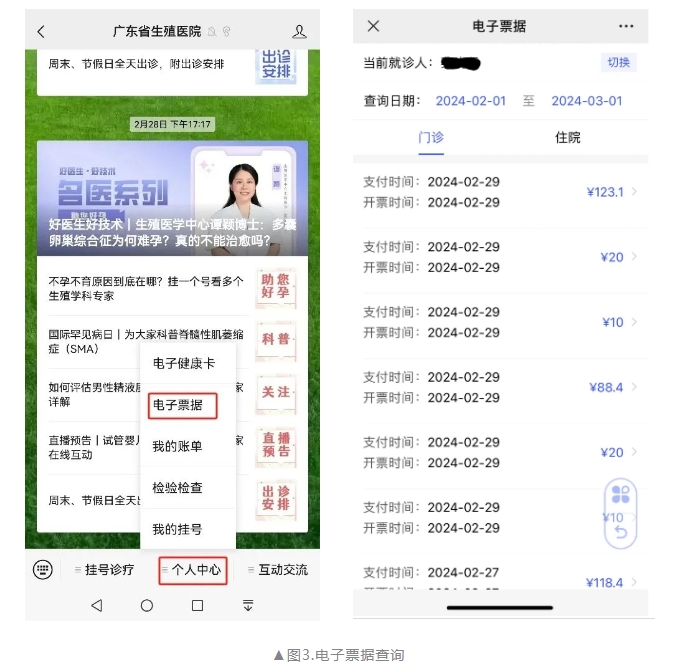Select 电子票据 from popup menu
Viewport: 676px width, 671px height.
tap(182, 405)
